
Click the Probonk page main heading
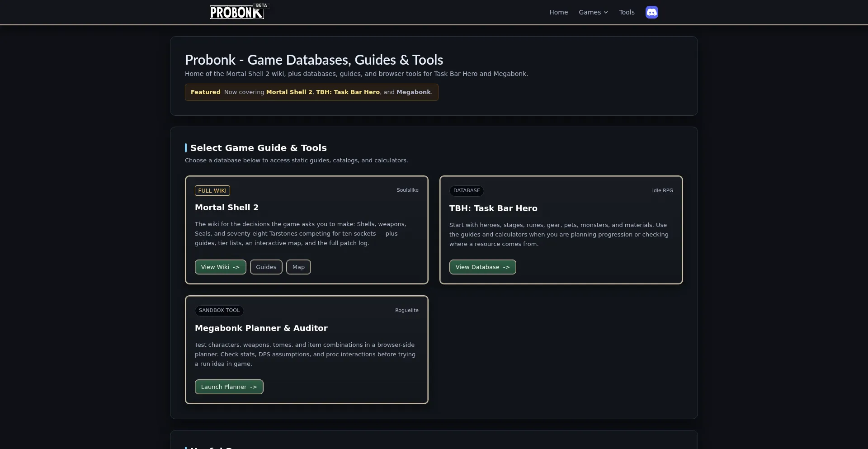pos(314,60)
